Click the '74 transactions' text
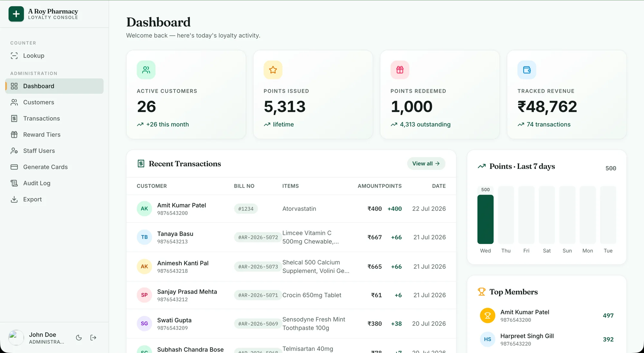The height and width of the screenshot is (353, 644). pos(548,125)
